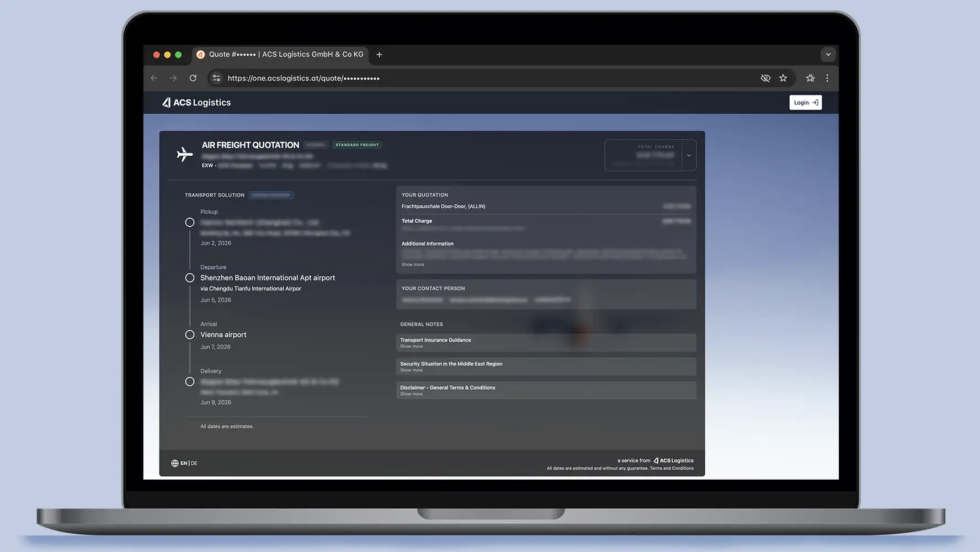Image resolution: width=980 pixels, height=552 pixels.
Task: Select the Quote ACS Logistics browser tab
Action: (281, 55)
